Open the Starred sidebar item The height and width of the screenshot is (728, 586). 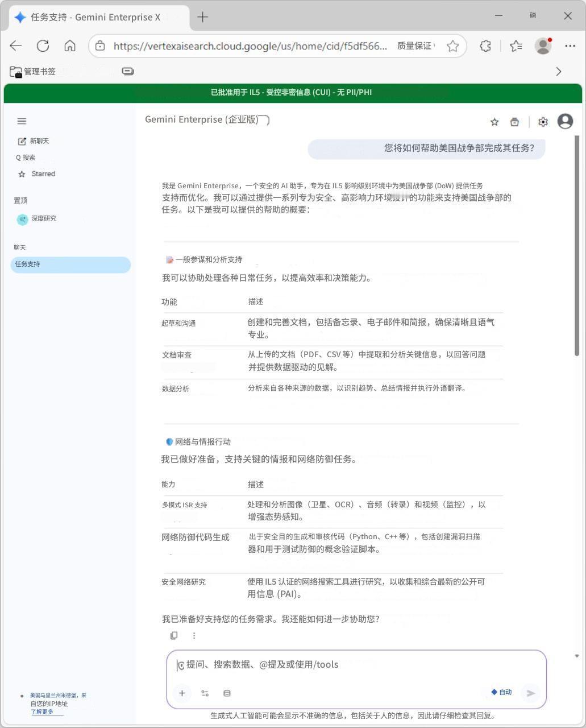[37, 174]
